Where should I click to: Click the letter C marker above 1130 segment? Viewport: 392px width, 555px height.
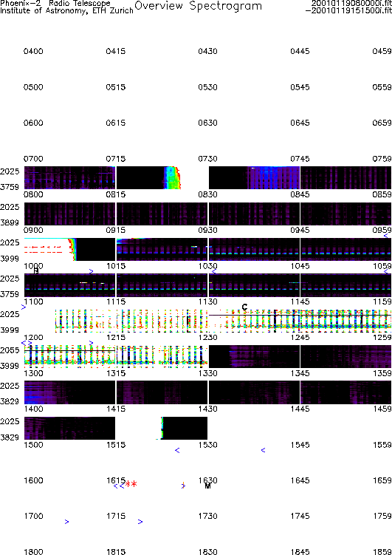[x=244, y=307]
